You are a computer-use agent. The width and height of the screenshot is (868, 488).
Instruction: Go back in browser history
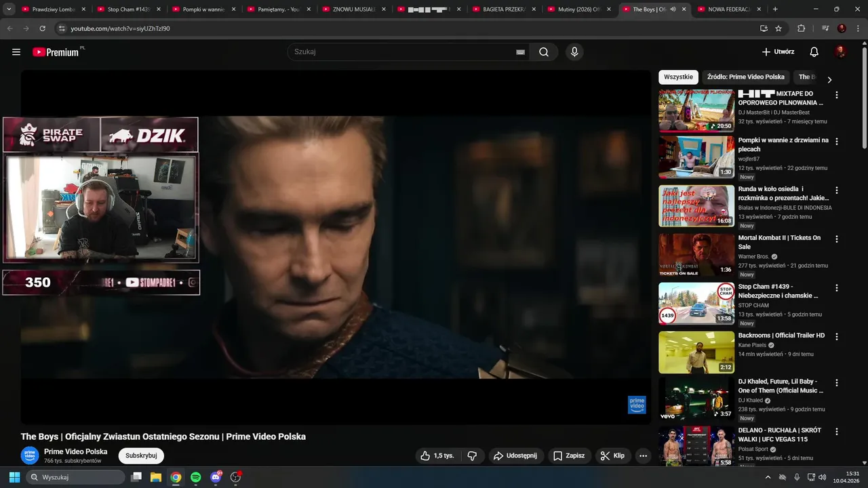[9, 28]
